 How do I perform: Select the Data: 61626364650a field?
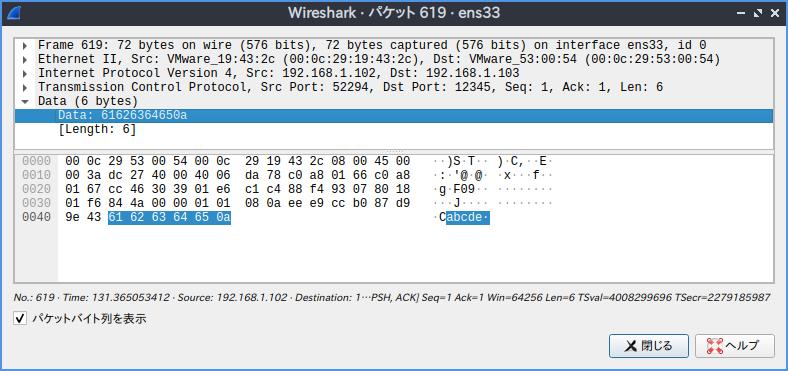(x=393, y=116)
